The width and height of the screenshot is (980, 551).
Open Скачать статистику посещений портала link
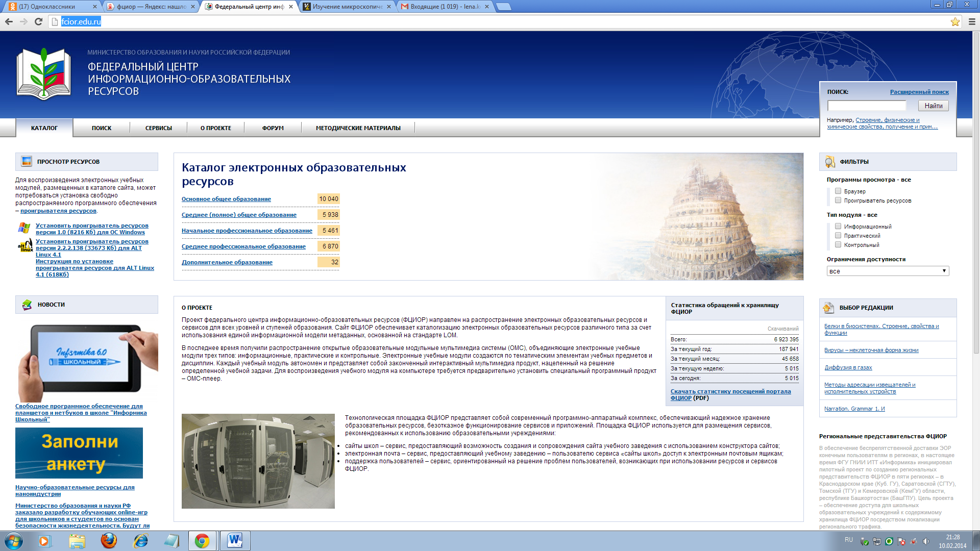(x=730, y=394)
